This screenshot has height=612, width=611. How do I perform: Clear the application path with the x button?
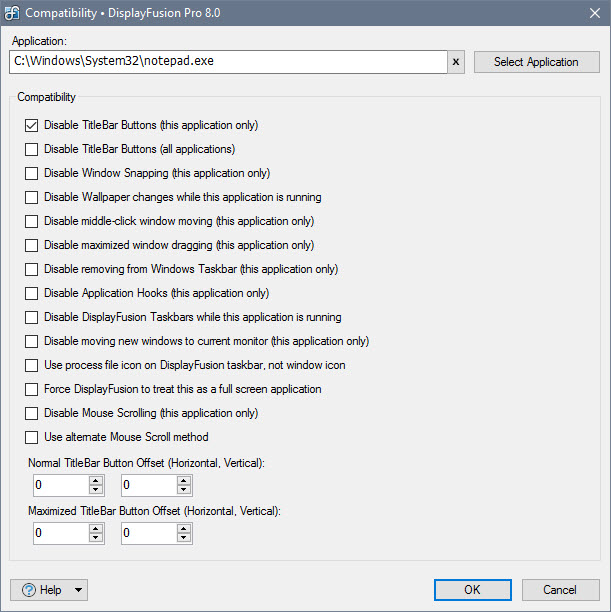tap(456, 62)
